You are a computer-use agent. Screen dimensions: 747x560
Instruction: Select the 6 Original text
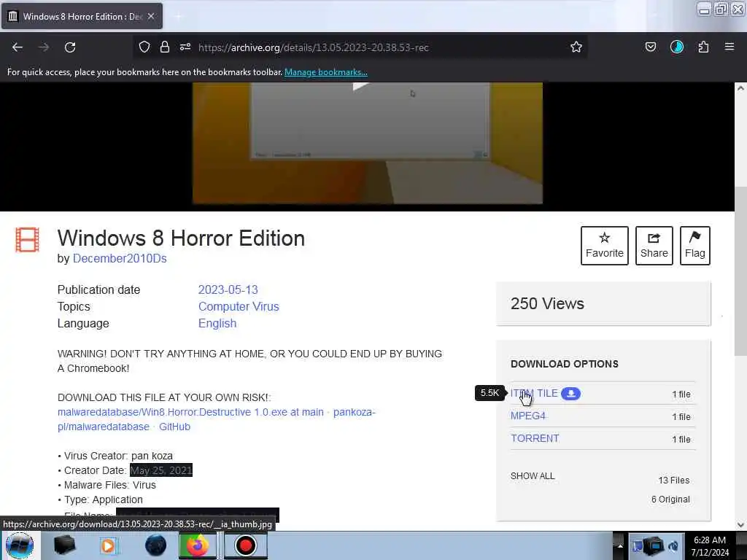pos(670,499)
